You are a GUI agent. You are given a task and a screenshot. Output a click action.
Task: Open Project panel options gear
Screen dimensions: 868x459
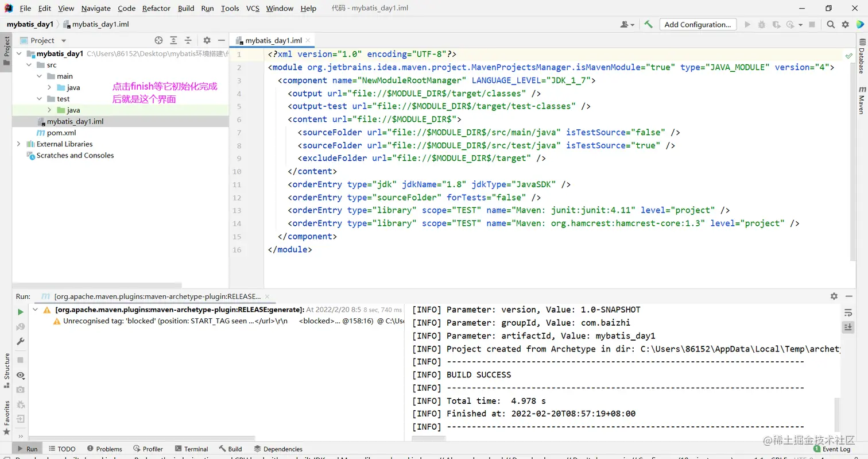pyautogui.click(x=207, y=40)
